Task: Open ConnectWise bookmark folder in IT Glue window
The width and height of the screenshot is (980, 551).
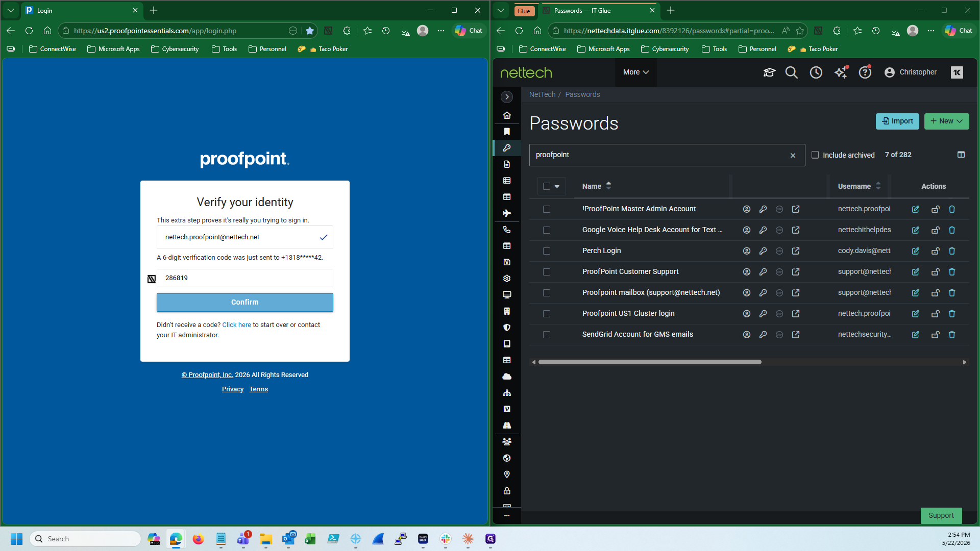Action: click(x=543, y=49)
